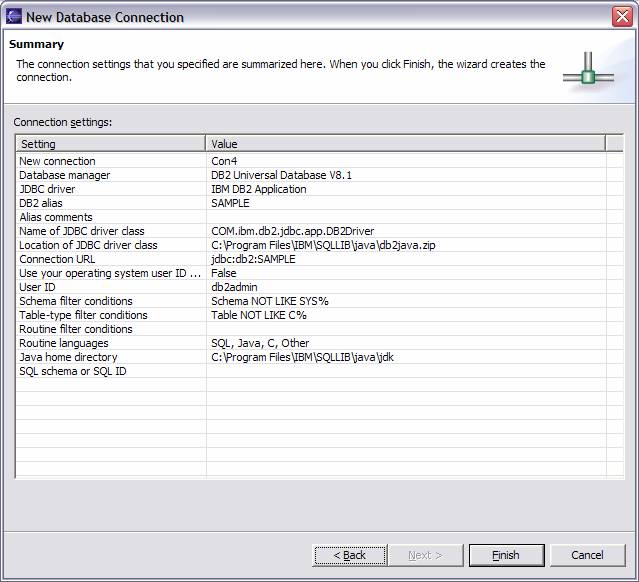The image size is (639, 582).
Task: Close the dialog with the red X
Action: click(x=622, y=17)
